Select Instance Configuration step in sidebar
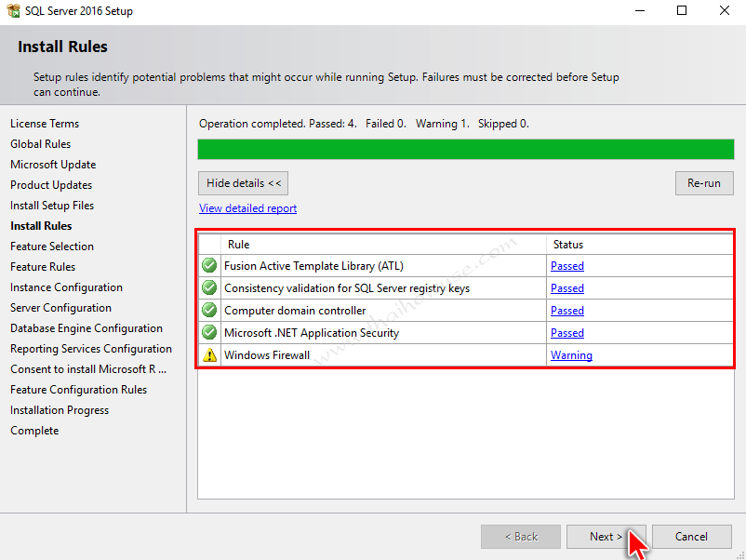 pyautogui.click(x=67, y=287)
